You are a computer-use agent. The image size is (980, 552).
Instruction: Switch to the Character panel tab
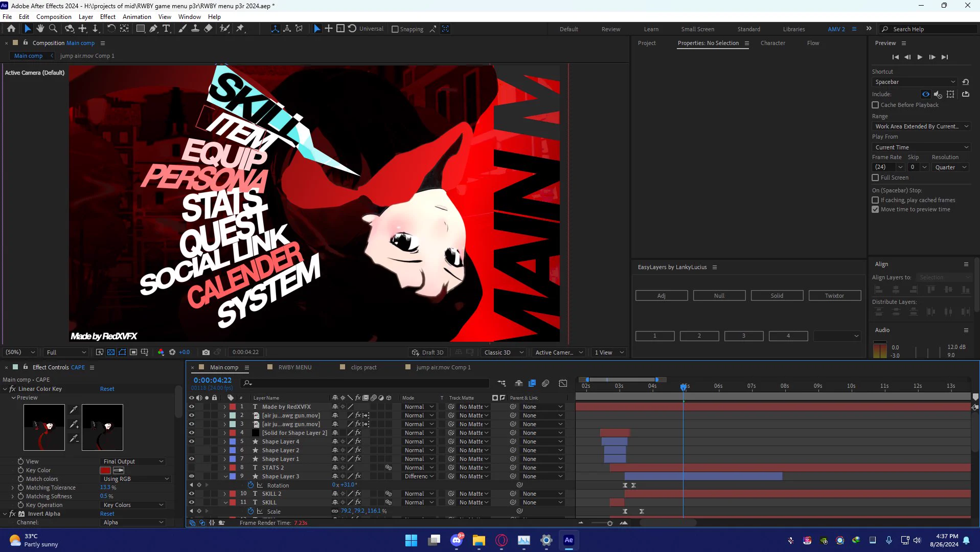click(x=772, y=43)
